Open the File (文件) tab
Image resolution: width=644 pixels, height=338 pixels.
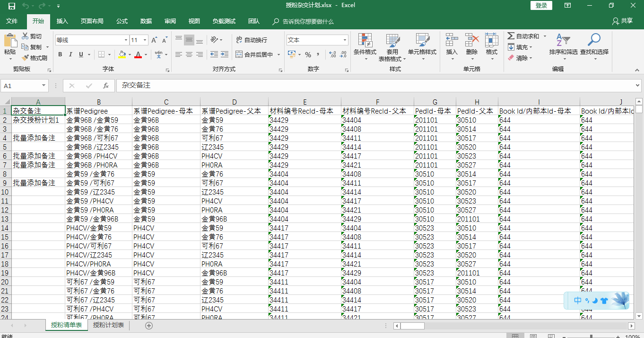(x=12, y=21)
